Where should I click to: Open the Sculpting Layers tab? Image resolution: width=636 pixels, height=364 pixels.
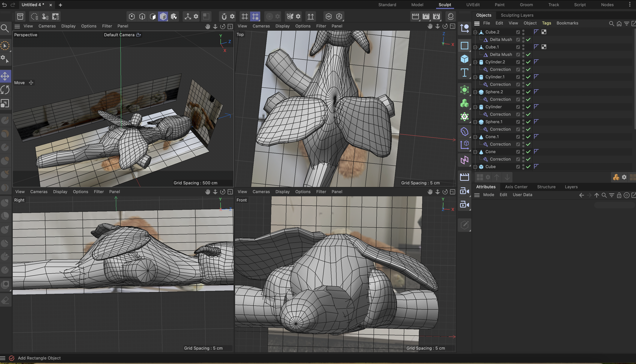(517, 15)
